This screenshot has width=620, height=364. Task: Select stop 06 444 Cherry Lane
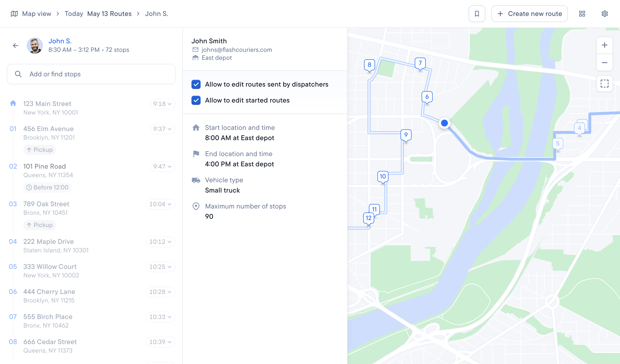coord(92,296)
